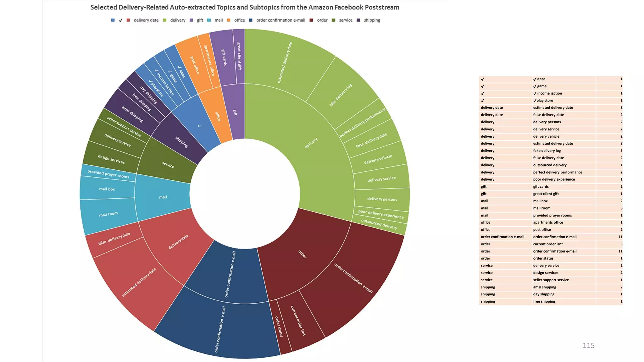Click the green delivery legend swatch
The height and width of the screenshot is (362, 644).
tap(164, 20)
